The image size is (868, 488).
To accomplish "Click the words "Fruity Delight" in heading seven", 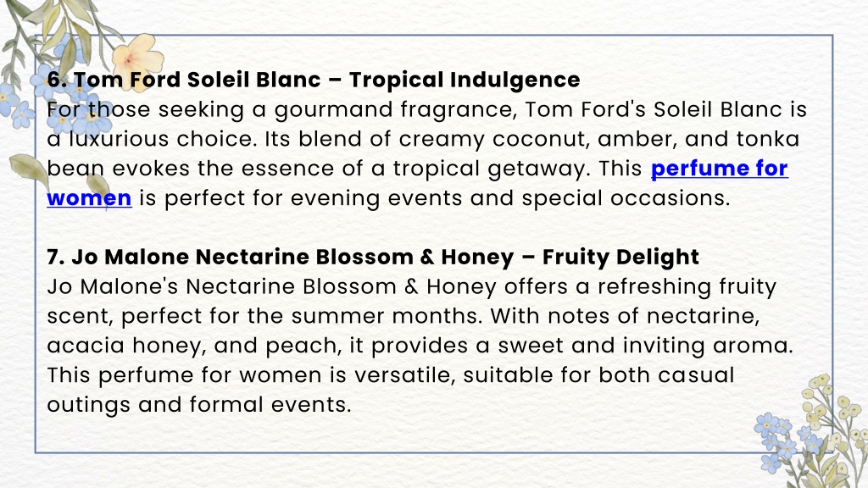I will (620, 258).
